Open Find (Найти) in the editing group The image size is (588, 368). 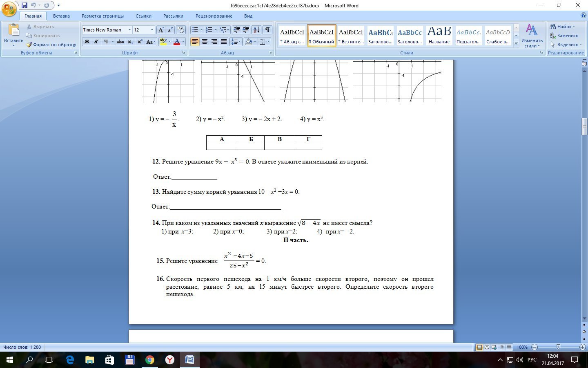563,27
